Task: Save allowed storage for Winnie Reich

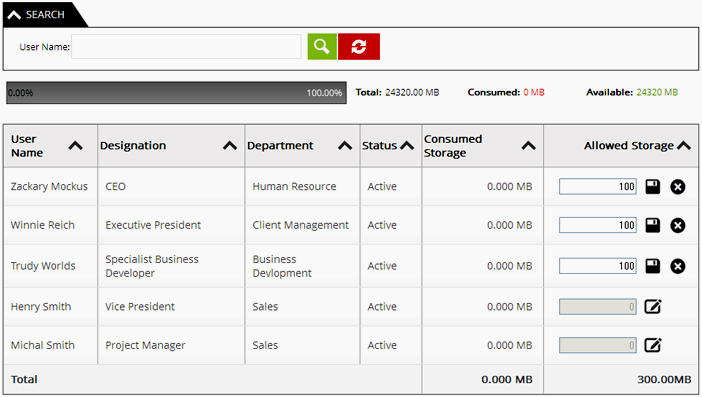Action: click(x=653, y=225)
